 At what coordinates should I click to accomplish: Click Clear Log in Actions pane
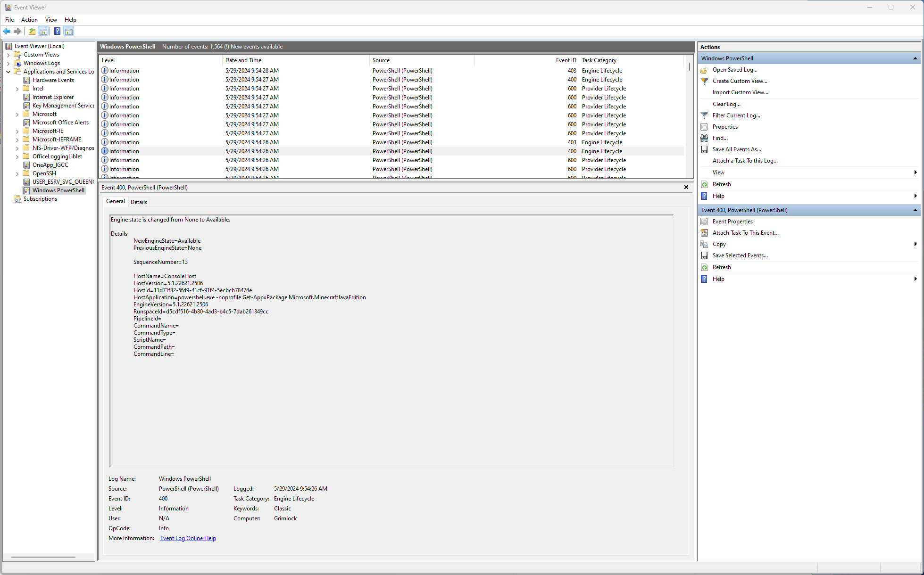[726, 104]
